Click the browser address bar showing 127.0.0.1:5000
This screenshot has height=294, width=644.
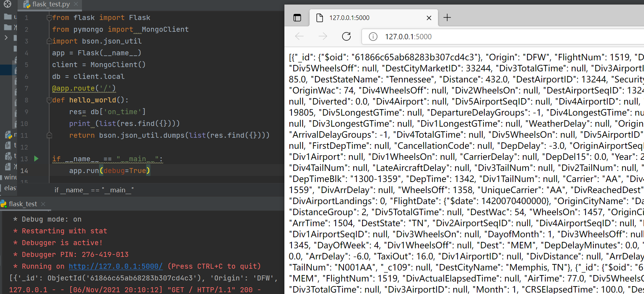click(503, 36)
